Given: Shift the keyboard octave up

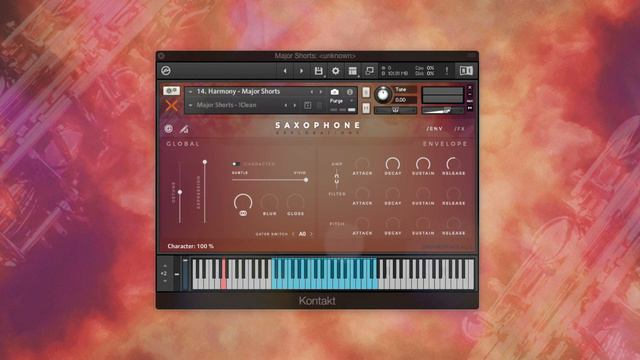Looking at the screenshot, I should point(165,266).
